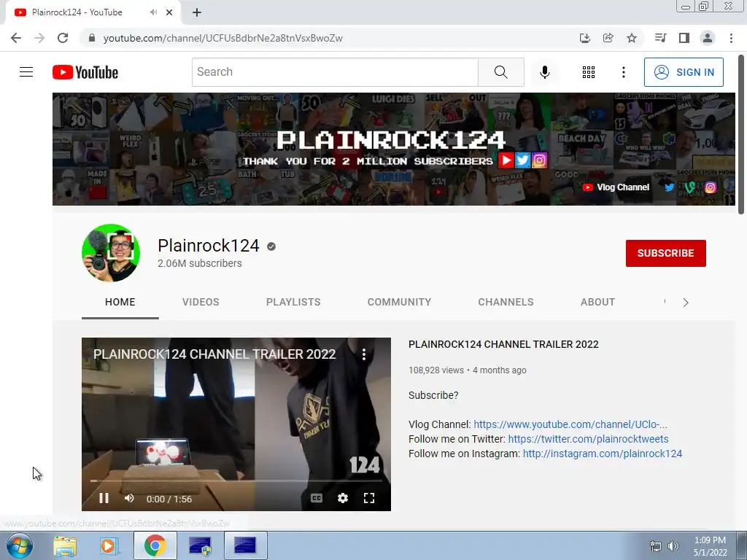The width and height of the screenshot is (747, 560).
Task: Reload the current page
Action: [63, 38]
